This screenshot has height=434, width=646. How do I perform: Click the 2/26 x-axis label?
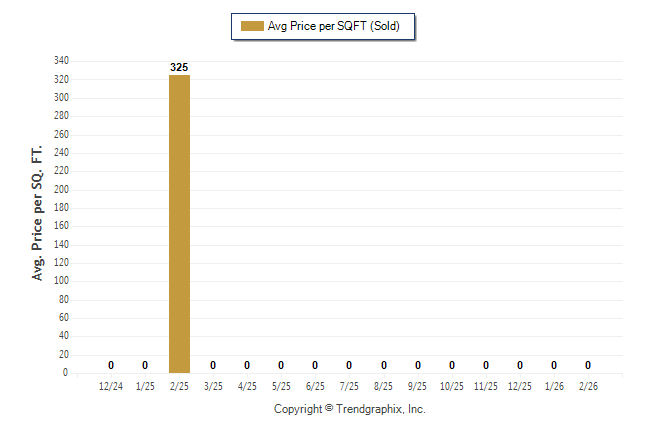(x=588, y=387)
